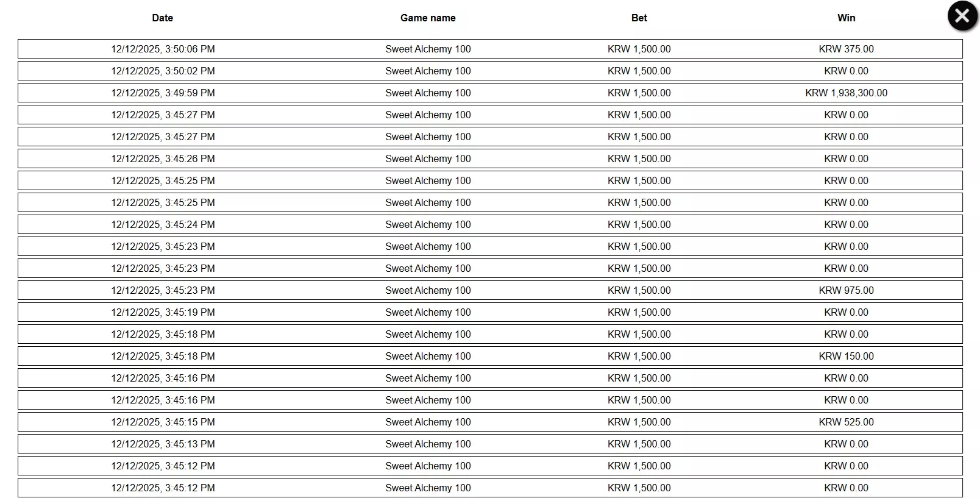Click KRW 1,500.00 bet in 3:50:02 PM row
This screenshot has height=498, width=980.
[x=639, y=71]
